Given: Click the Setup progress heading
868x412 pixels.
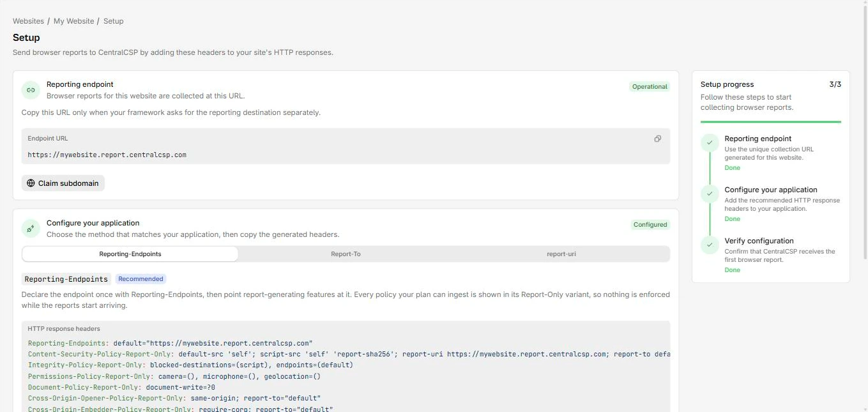Looking at the screenshot, I should click(727, 84).
